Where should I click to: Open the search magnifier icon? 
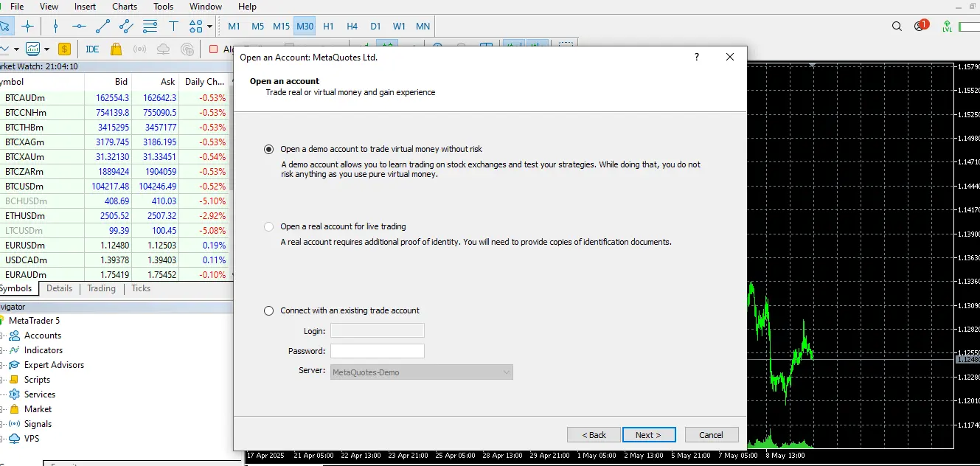point(897,27)
